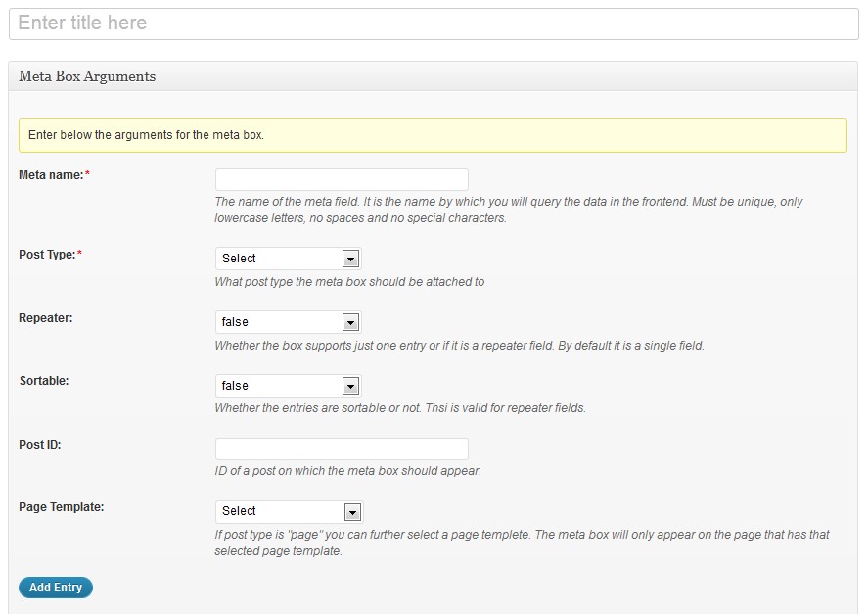The width and height of the screenshot is (868, 614).
Task: Open the Post Type dropdown
Action: point(289,259)
